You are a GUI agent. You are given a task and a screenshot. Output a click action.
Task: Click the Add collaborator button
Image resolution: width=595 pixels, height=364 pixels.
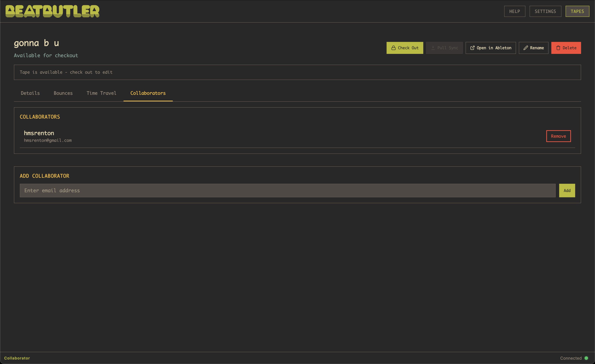coord(567,191)
